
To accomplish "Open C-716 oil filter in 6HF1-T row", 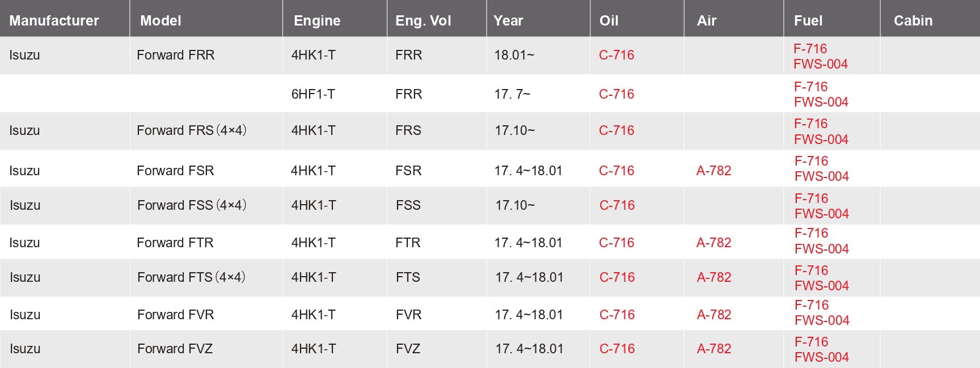I will tap(616, 94).
